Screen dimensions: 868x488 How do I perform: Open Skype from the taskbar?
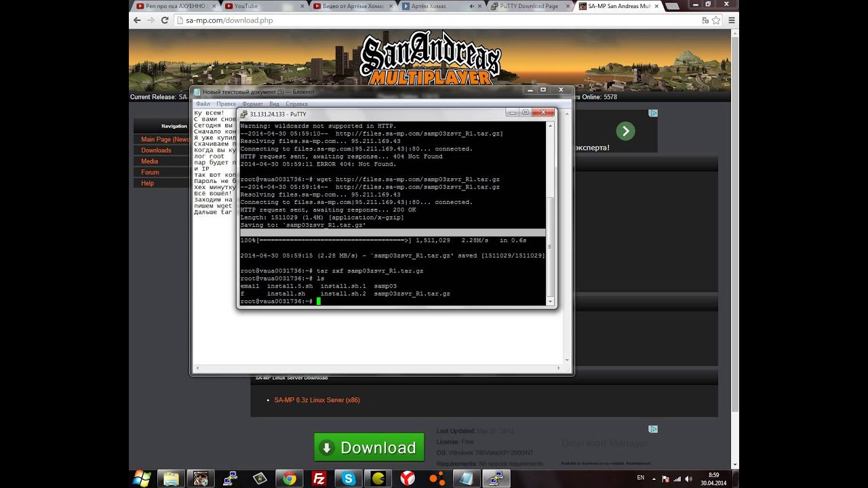pos(349,479)
